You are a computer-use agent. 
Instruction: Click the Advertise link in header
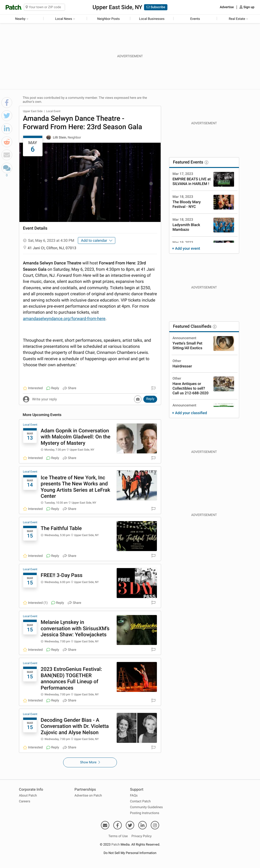click(227, 7)
